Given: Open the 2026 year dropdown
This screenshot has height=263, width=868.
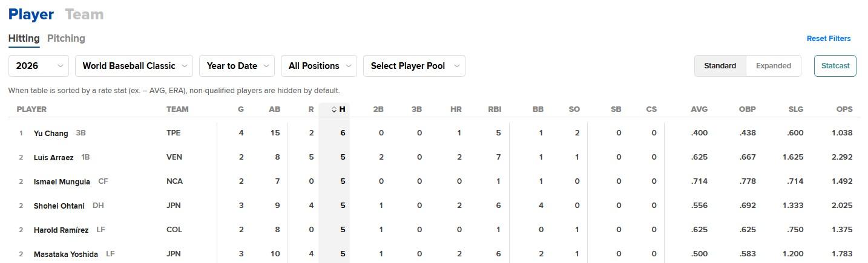Looking at the screenshot, I should 39,66.
